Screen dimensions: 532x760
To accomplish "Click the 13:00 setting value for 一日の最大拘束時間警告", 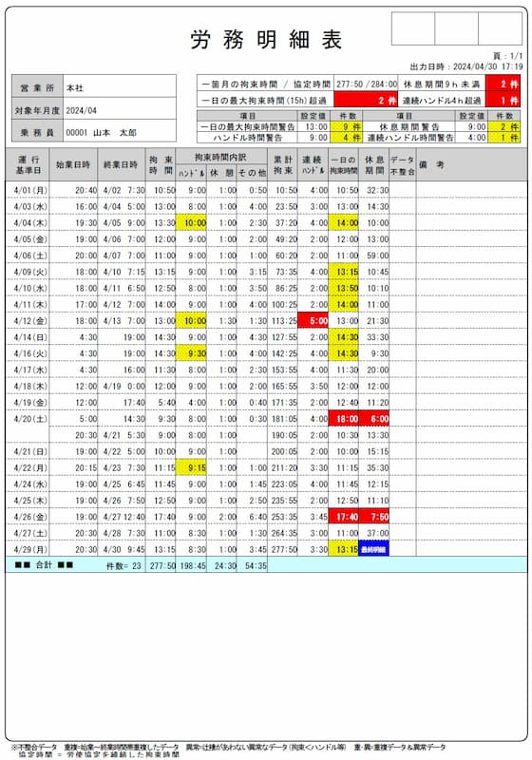I will click(x=313, y=126).
